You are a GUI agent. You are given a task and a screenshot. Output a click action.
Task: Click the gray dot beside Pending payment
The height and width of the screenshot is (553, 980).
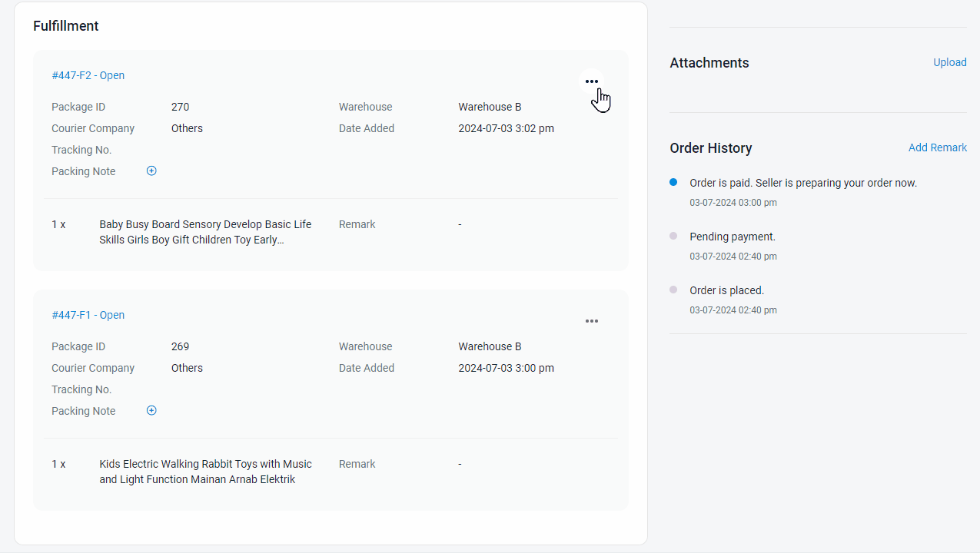(673, 237)
